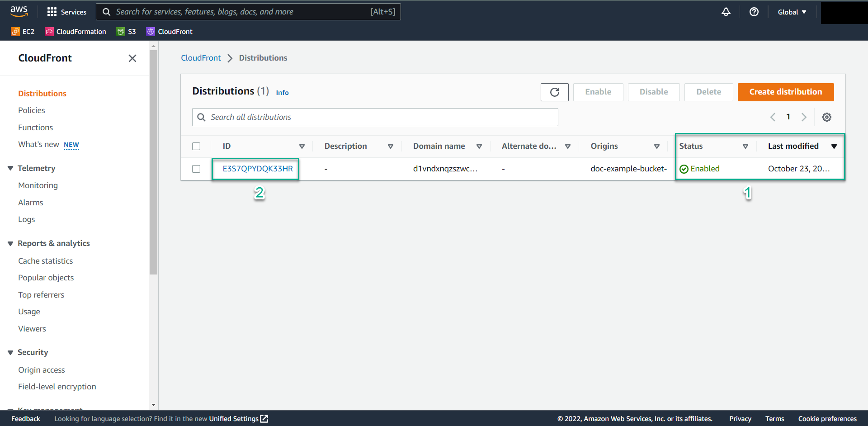The image size is (868, 426).
Task: Open table preferences gear icon
Action: point(826,117)
